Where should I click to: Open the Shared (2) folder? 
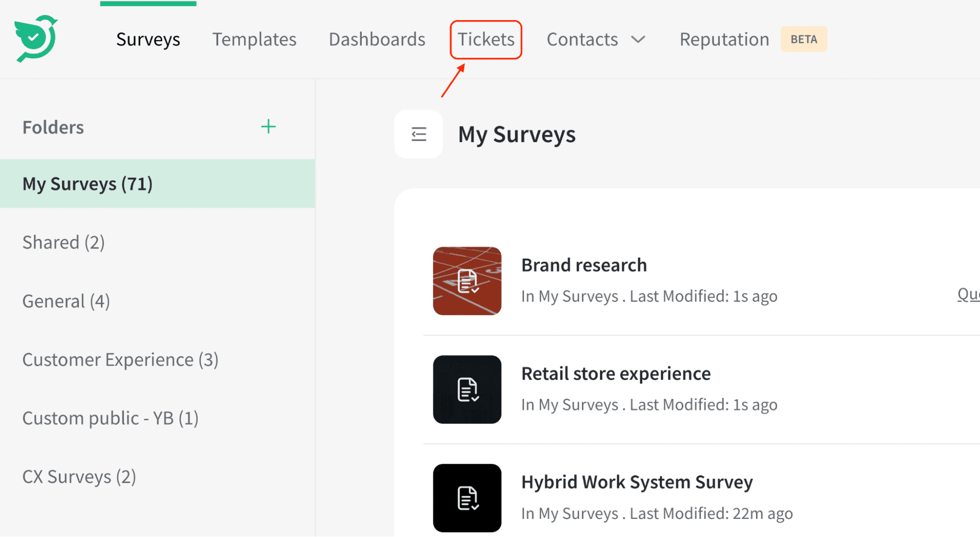click(64, 242)
